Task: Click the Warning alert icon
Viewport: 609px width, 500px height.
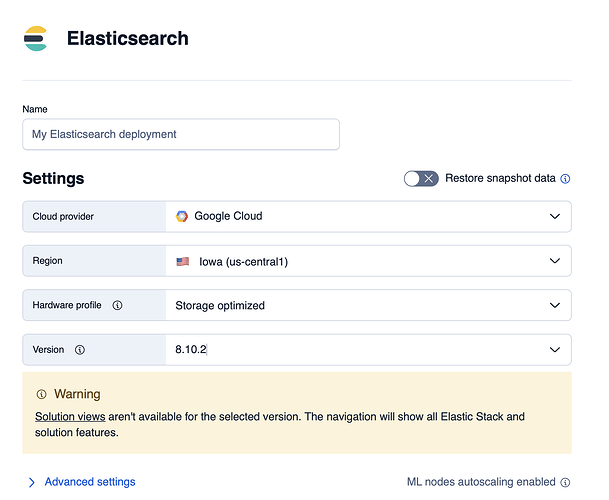Action: click(41, 395)
